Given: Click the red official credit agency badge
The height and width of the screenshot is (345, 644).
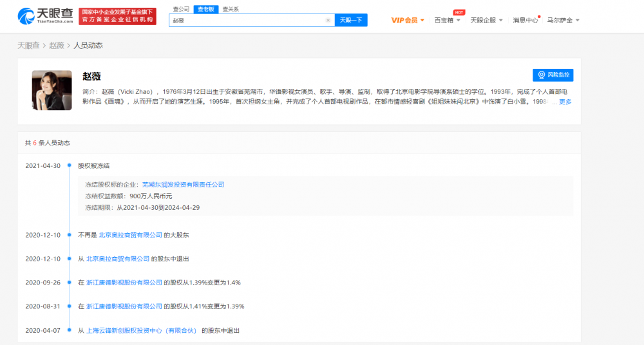Looking at the screenshot, I should 117,17.
